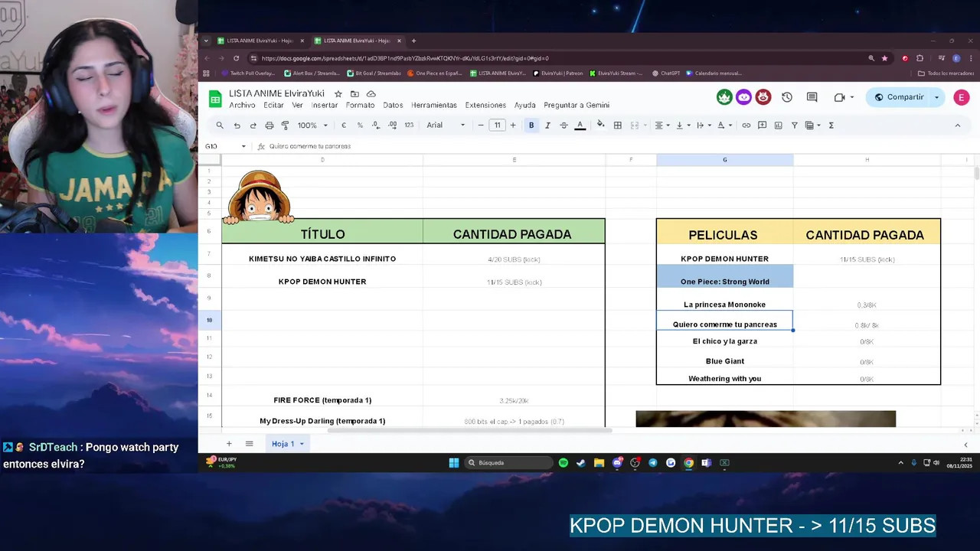Open table views dropdown in toolbar

click(812, 126)
